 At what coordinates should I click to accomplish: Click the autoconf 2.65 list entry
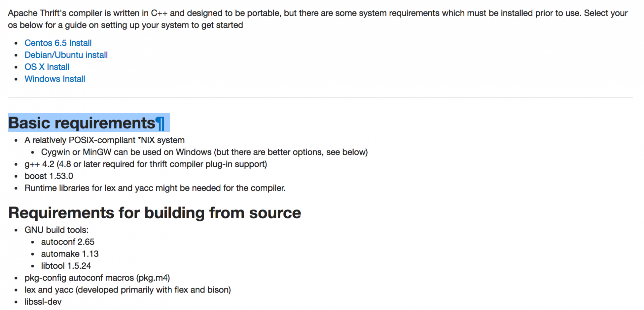pyautogui.click(x=68, y=242)
